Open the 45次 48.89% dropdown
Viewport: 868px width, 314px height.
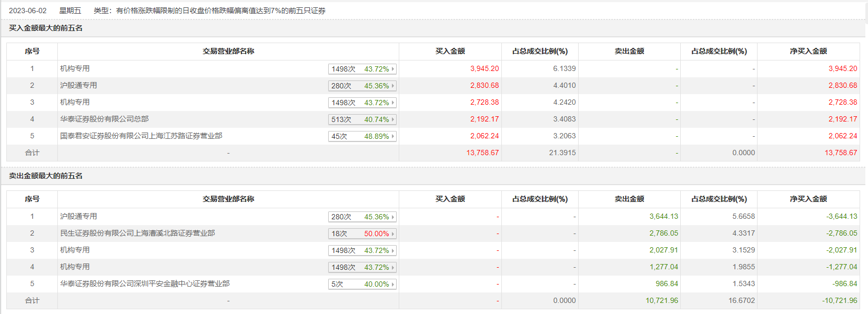[362, 136]
